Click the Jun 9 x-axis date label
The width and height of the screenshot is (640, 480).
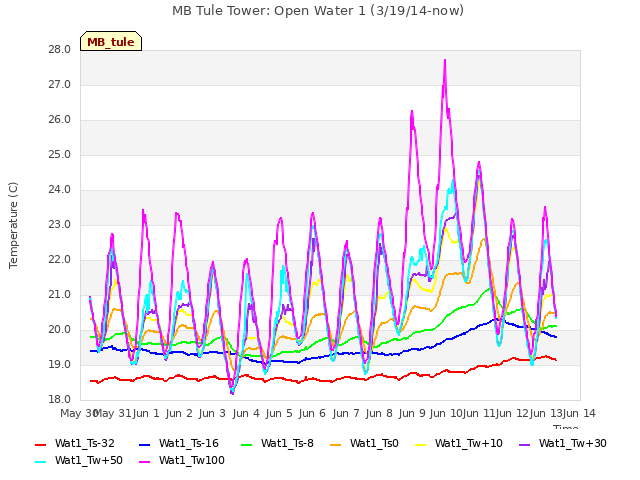click(x=412, y=414)
